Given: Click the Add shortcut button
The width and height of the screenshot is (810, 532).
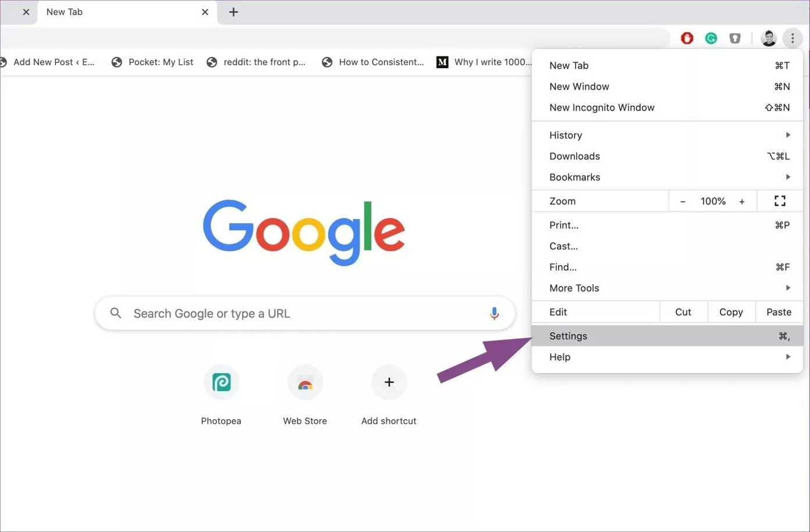Looking at the screenshot, I should pyautogui.click(x=389, y=382).
